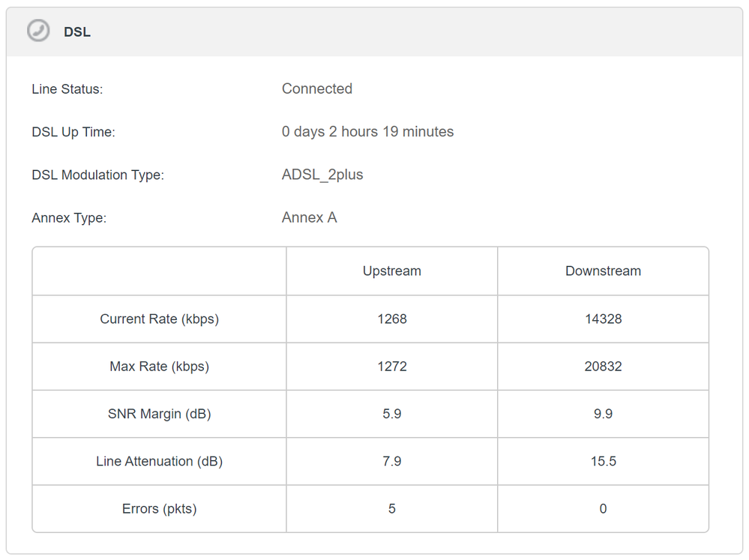Viewport: 749px width, 560px height.
Task: Click the Line Attenuation (dB) row label
Action: 159,461
